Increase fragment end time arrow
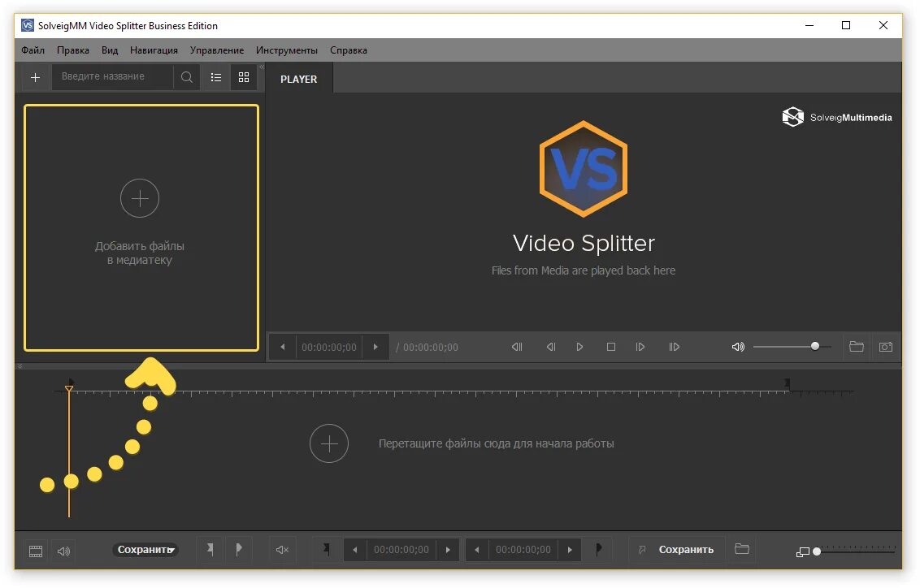Viewport: 920px width, 588px height. pyautogui.click(x=570, y=550)
